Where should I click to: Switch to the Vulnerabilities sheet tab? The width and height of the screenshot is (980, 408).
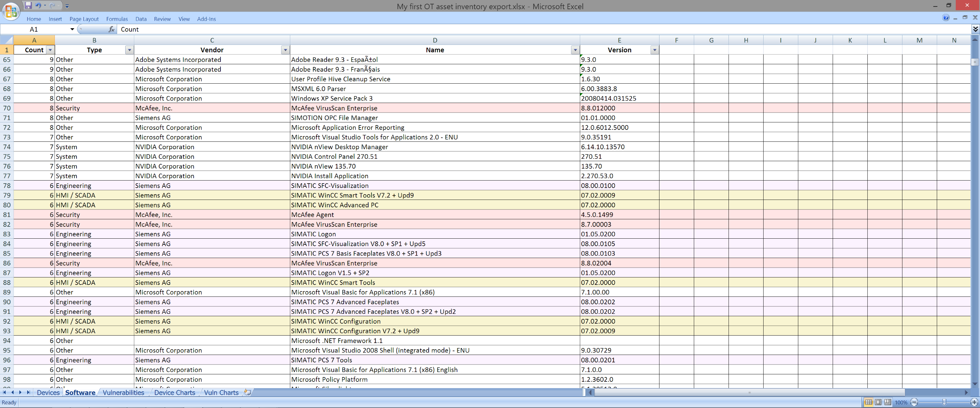(x=123, y=392)
